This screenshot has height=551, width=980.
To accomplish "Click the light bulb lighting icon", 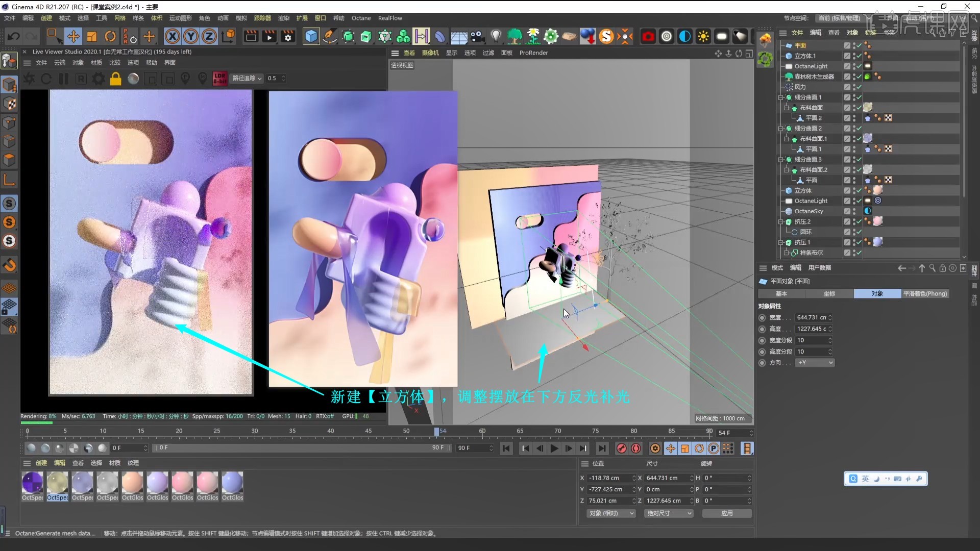I will [x=496, y=36].
